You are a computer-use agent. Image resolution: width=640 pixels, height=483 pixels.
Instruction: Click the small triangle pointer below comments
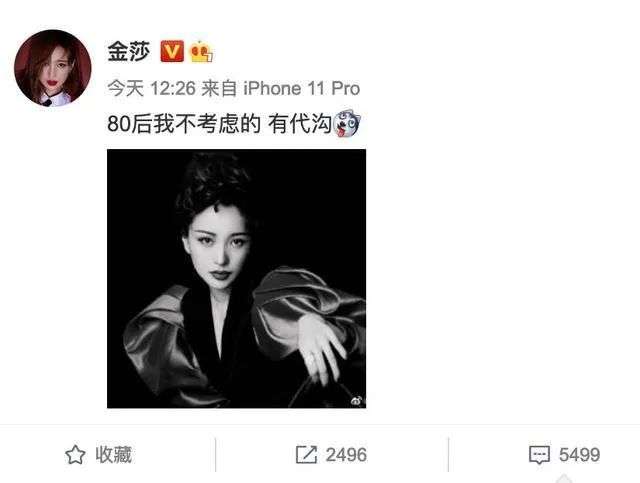point(564,479)
